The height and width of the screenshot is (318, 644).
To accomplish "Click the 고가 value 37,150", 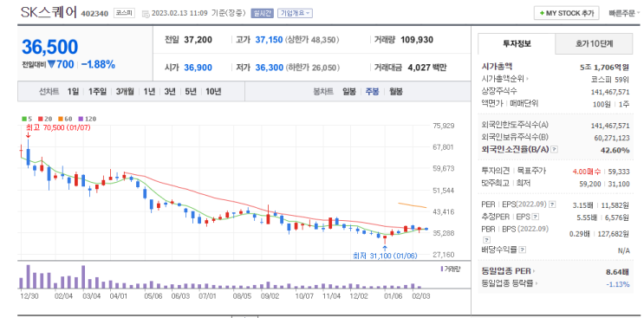I will point(269,40).
